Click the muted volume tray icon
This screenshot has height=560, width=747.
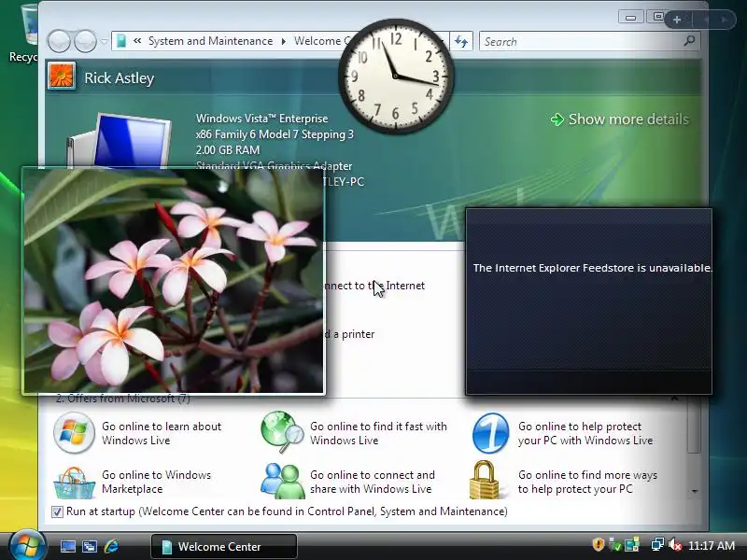pos(675,545)
